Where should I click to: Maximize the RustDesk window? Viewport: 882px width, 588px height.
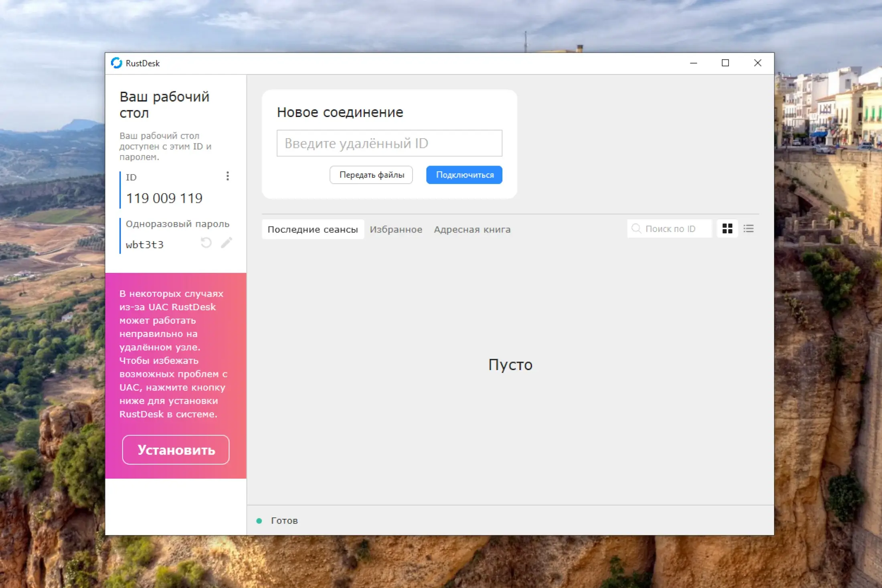(x=725, y=63)
